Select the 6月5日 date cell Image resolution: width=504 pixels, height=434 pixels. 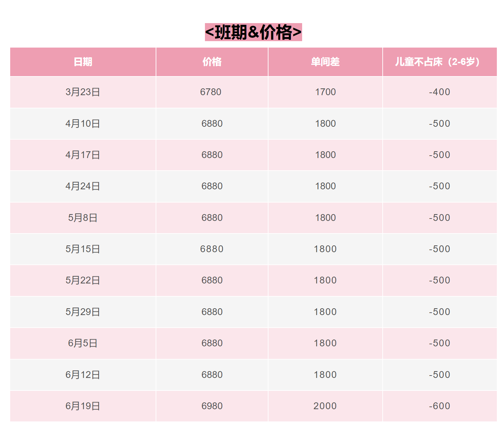pyautogui.click(x=83, y=343)
